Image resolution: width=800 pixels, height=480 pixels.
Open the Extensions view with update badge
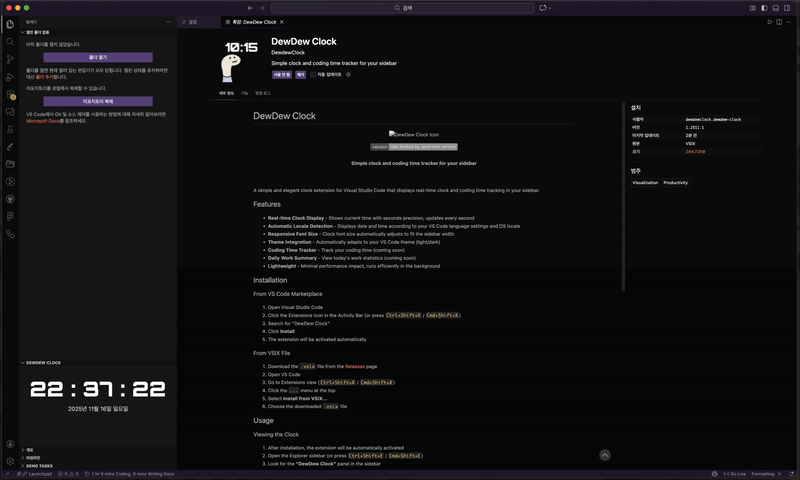10,95
